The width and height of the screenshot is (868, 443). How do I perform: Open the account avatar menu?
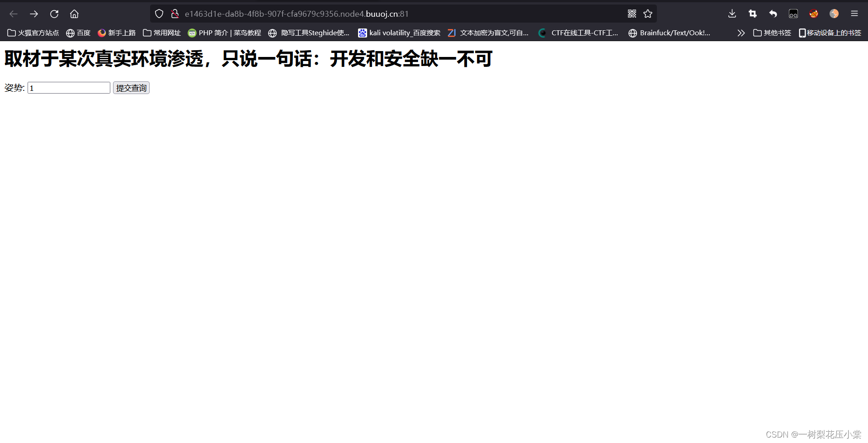[834, 14]
